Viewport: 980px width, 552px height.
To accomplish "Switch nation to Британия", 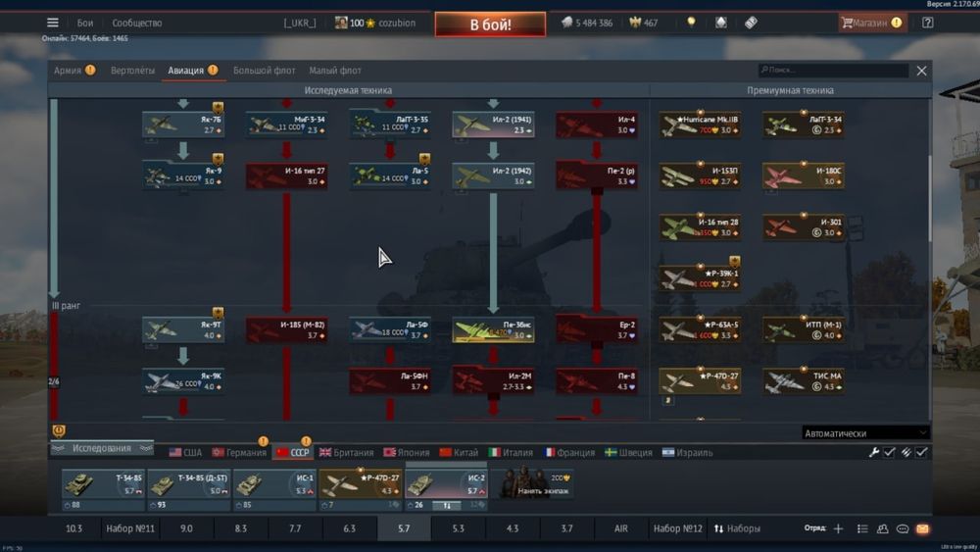I will point(346,453).
